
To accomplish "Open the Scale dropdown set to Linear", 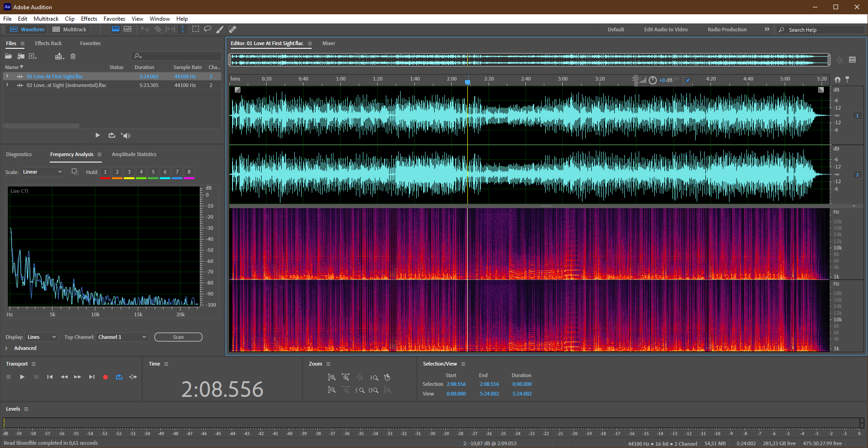I will [42, 172].
